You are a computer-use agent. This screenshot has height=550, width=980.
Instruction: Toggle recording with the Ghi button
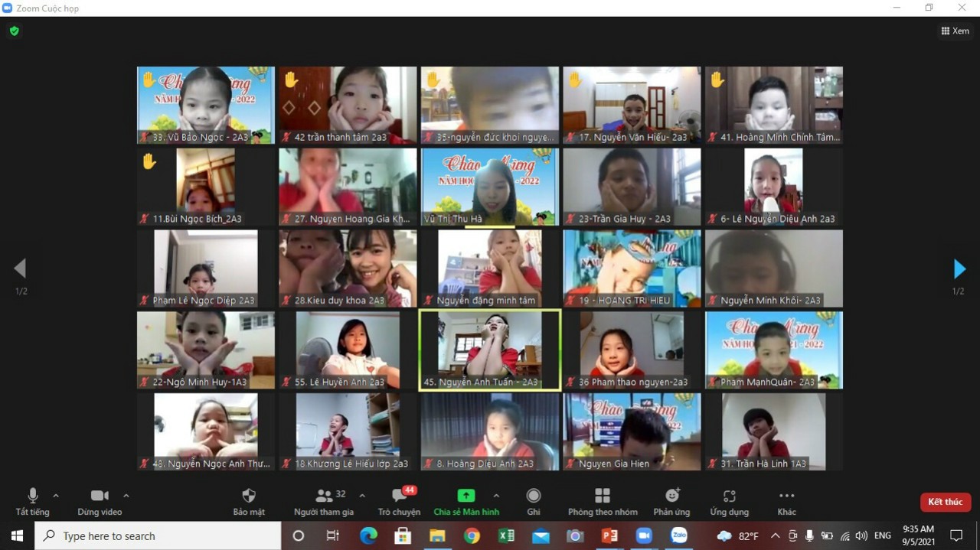pos(534,502)
